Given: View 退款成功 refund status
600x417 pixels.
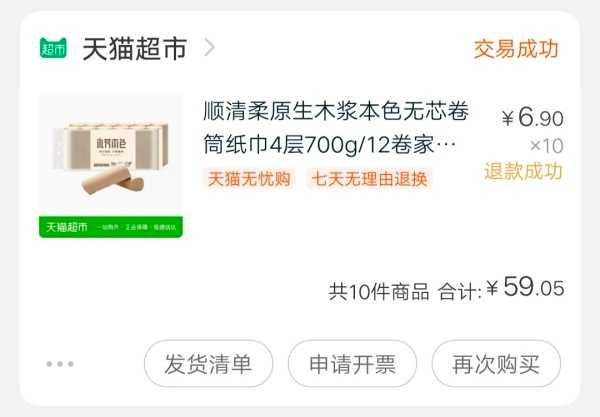Looking at the screenshot, I should (x=523, y=171).
